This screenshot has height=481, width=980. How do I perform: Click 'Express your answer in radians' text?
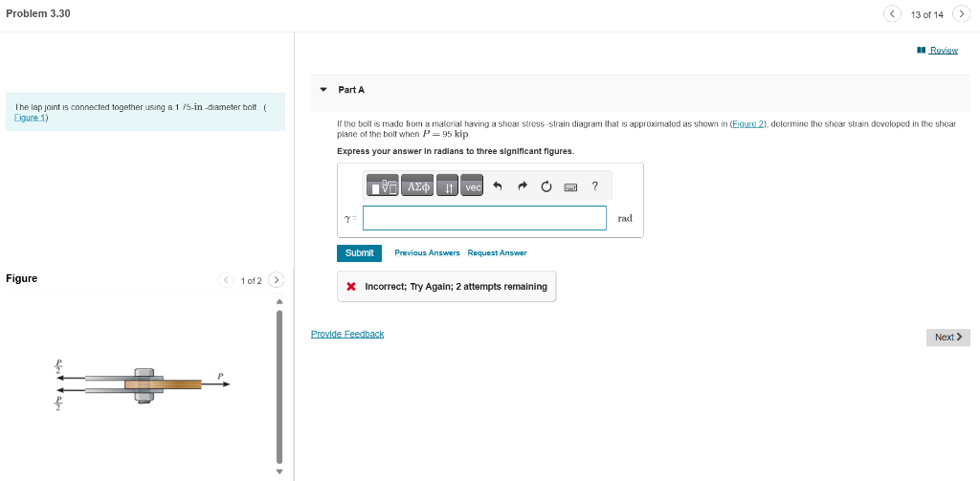click(x=455, y=151)
